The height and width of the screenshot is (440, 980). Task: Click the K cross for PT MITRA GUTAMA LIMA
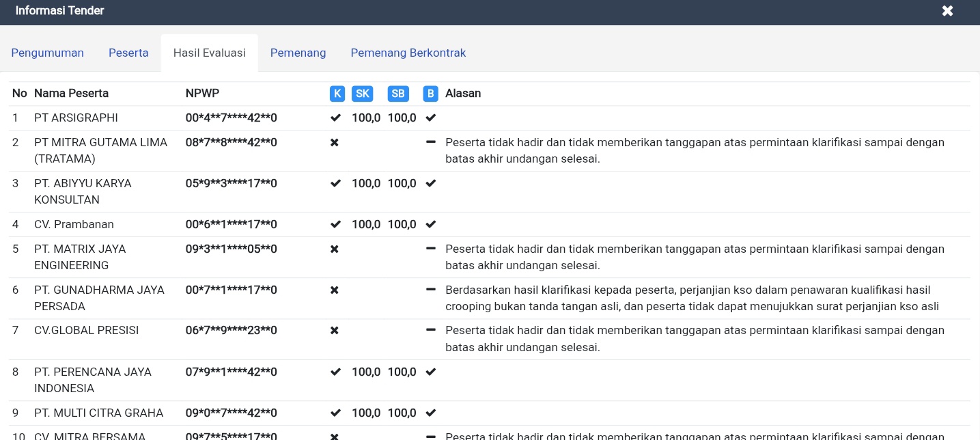(335, 143)
